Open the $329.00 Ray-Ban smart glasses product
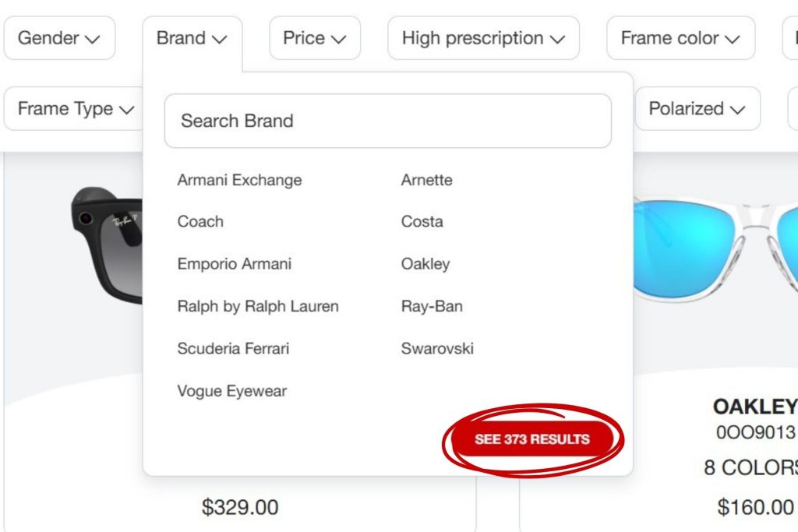 [x=241, y=507]
